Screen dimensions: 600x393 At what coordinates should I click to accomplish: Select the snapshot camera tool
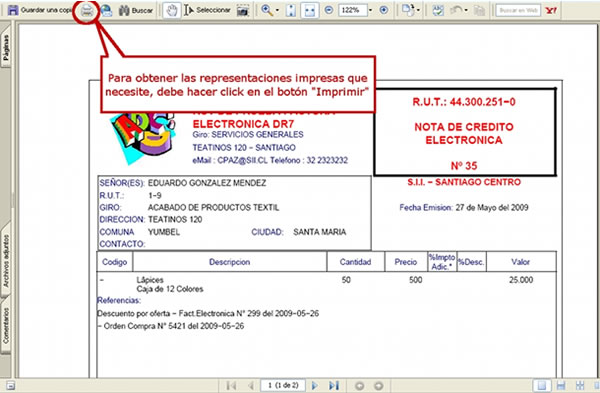coord(243,11)
